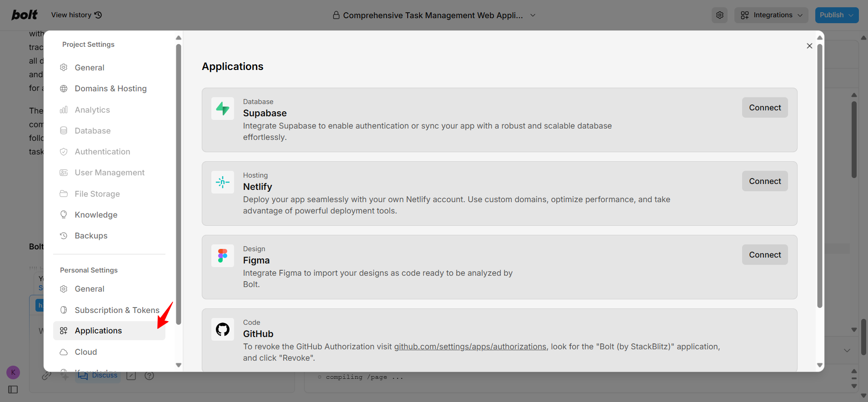Click the sidebar scrollbar up arrow
The height and width of the screenshot is (402, 868).
click(x=179, y=38)
